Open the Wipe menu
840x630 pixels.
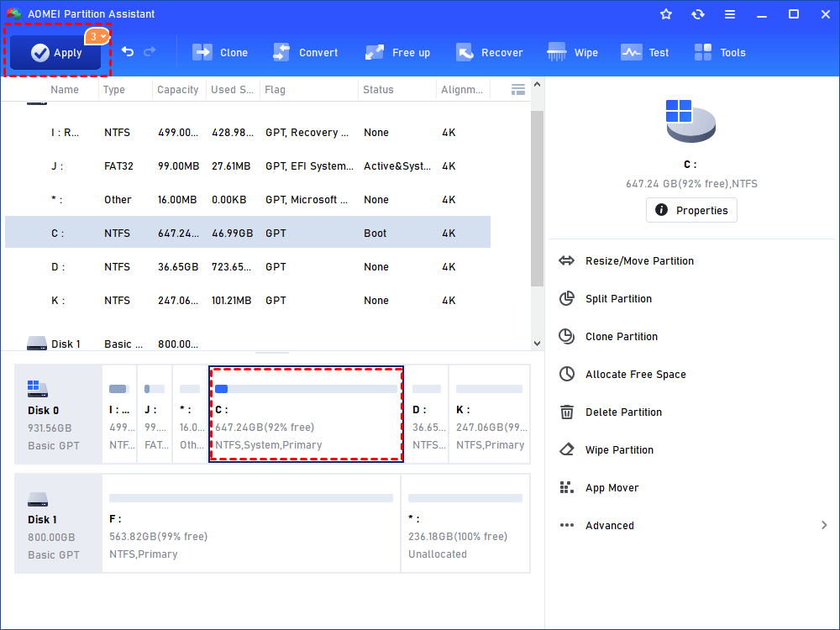pos(572,52)
